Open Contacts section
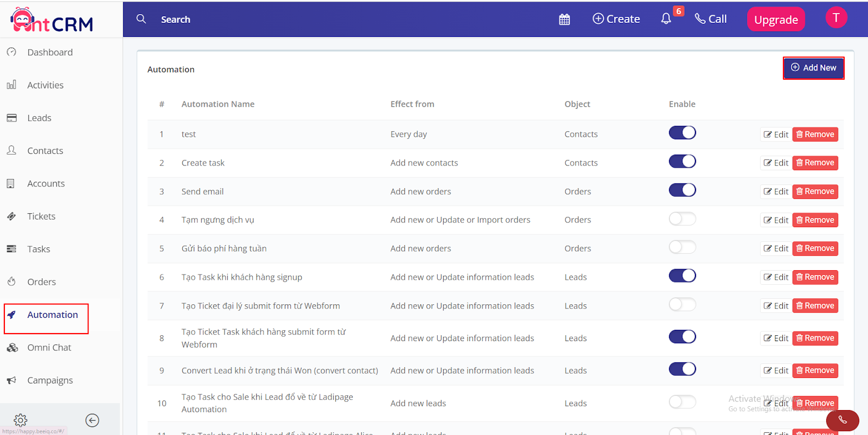This screenshot has width=868, height=435. 45,151
